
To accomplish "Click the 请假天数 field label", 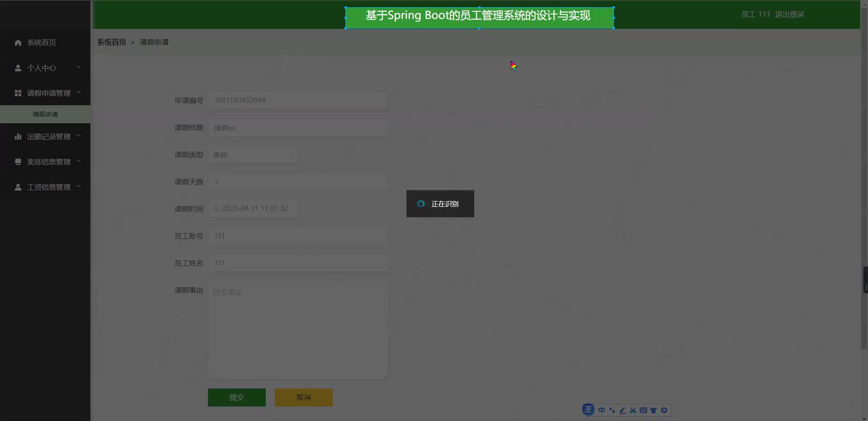I will pos(189,182).
